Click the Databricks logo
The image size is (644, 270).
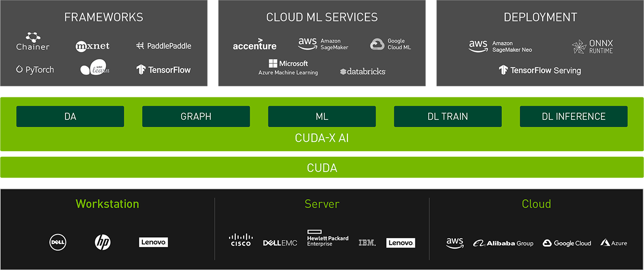363,72
